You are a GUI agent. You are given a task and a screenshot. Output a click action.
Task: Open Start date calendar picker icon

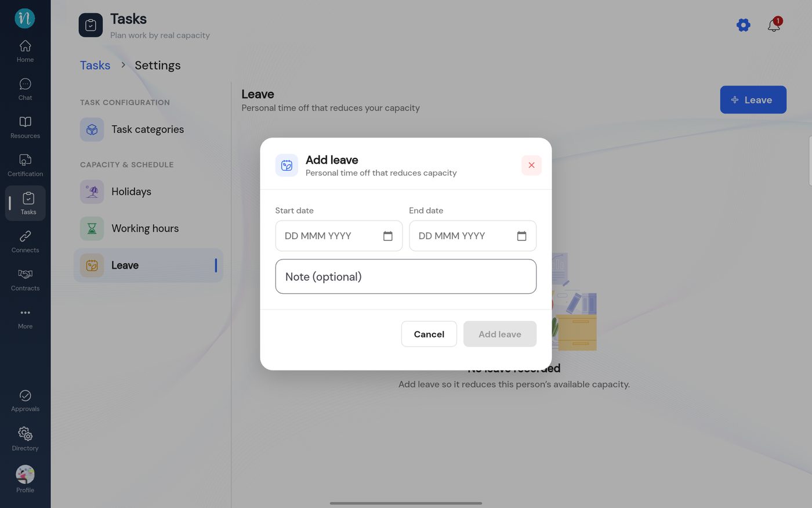(388, 236)
